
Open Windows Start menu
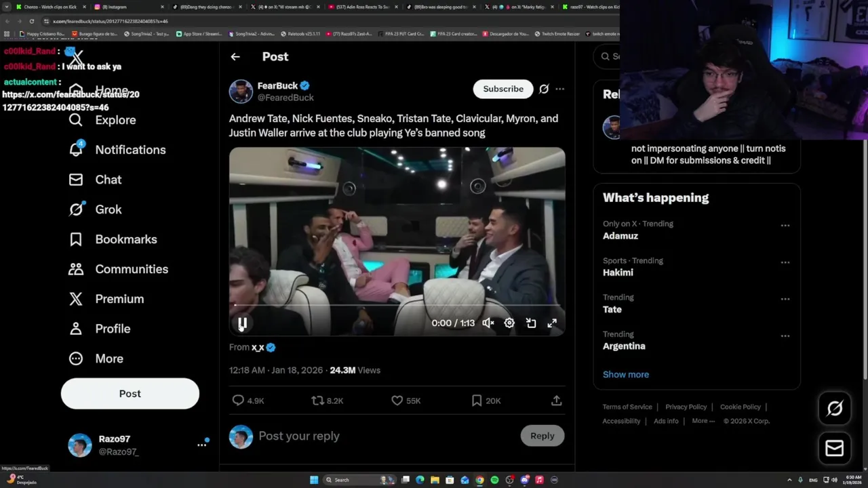click(x=314, y=480)
